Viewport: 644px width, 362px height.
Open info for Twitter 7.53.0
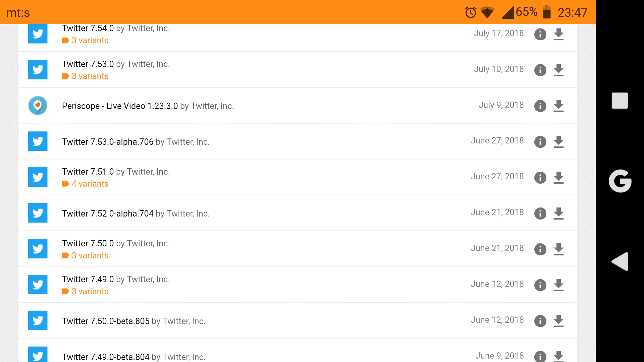tap(540, 70)
